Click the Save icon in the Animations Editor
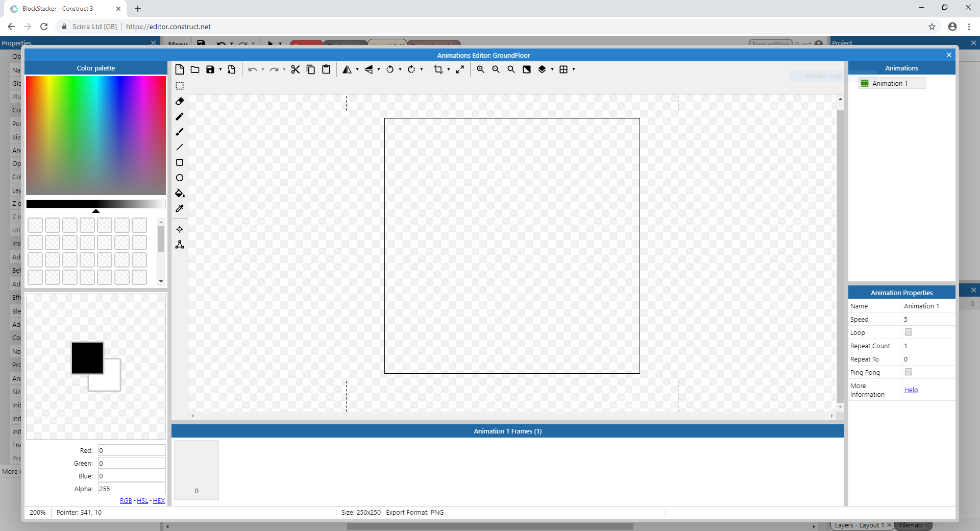This screenshot has height=531, width=980. (x=211, y=69)
